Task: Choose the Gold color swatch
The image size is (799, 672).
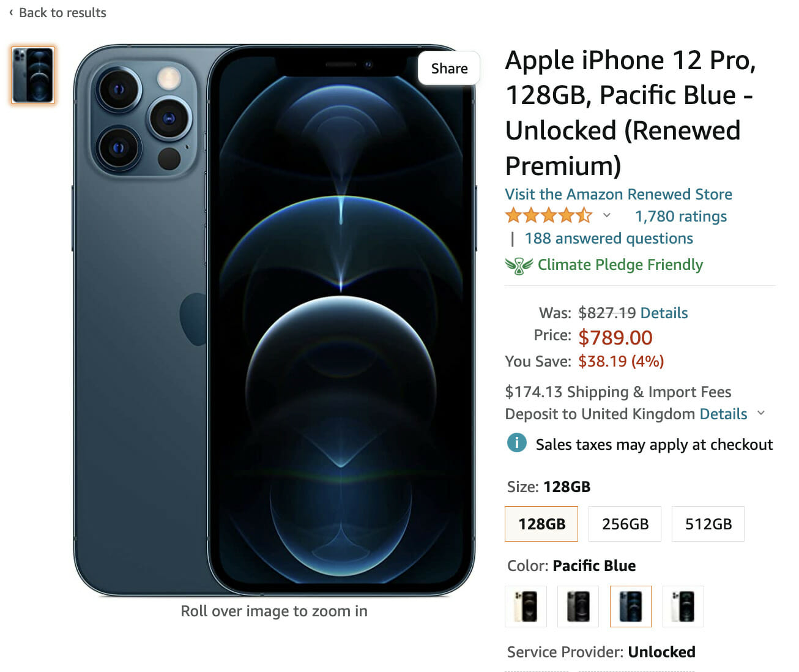Action: pyautogui.click(x=526, y=606)
